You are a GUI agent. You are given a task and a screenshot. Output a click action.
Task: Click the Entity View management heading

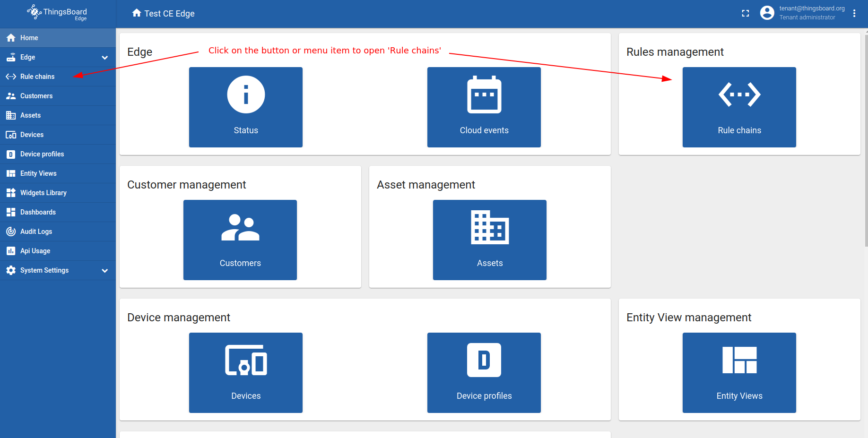pos(689,318)
